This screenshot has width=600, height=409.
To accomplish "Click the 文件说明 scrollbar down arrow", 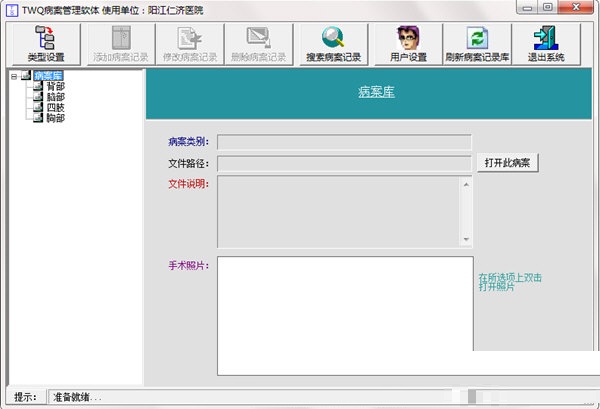I will [x=466, y=239].
